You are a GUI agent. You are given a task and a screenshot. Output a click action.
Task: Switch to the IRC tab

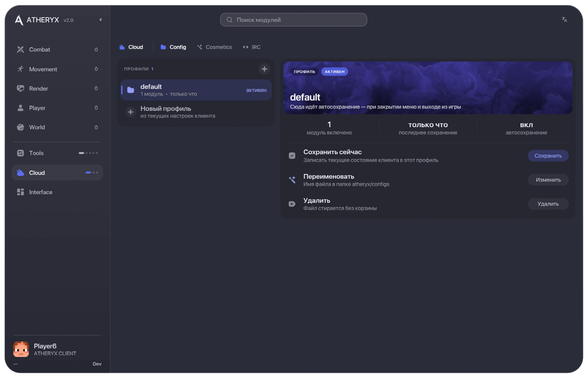click(251, 47)
